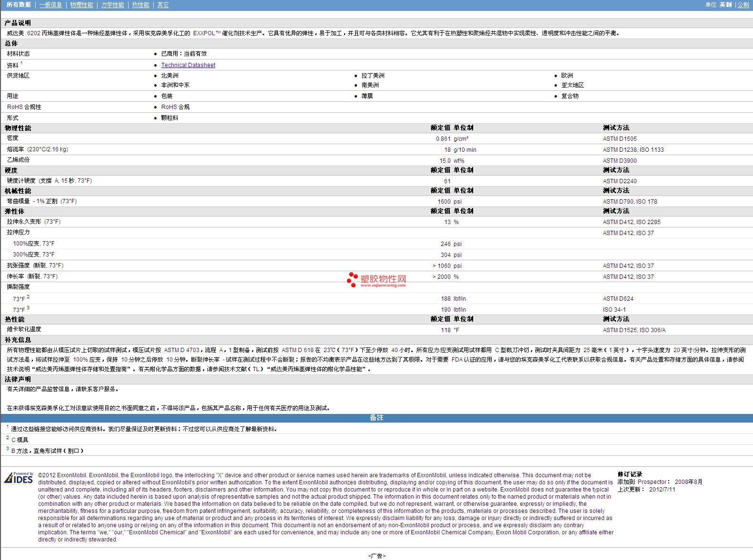Image resolution: width=753 pixels, height=560 pixels.
Task: Click ISO 34-1 test method
Action: click(614, 310)
